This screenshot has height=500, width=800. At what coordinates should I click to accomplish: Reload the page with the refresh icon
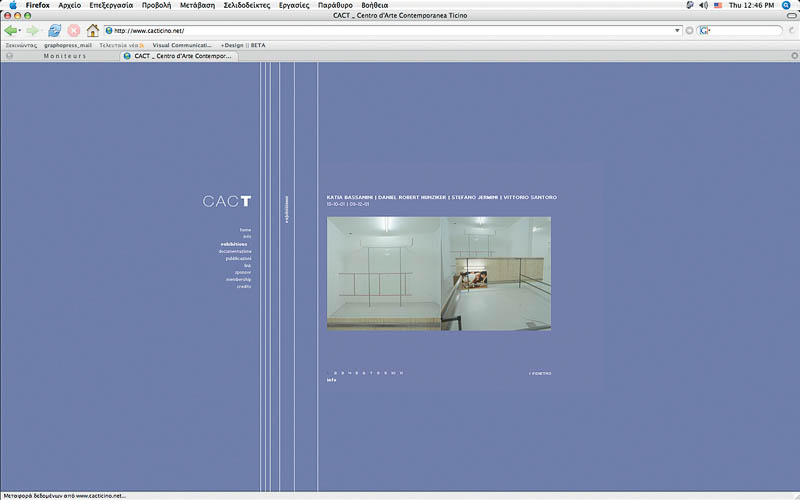[54, 31]
